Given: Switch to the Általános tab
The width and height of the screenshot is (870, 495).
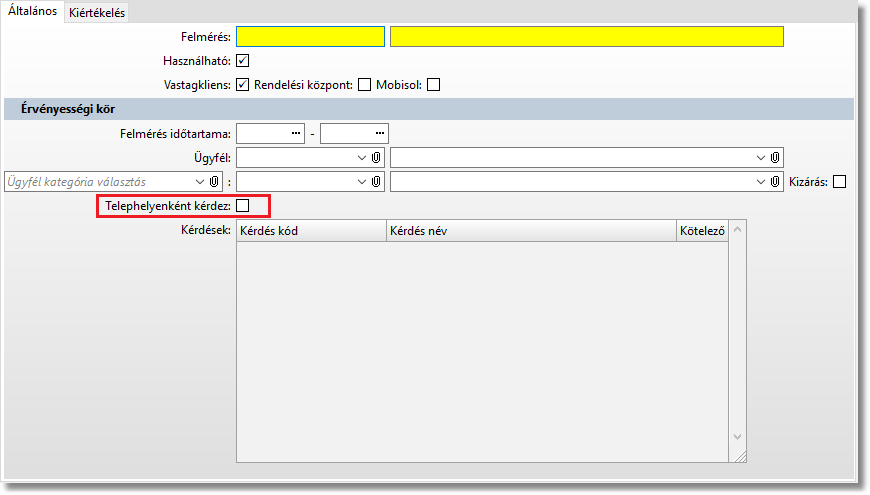Looking at the screenshot, I should pos(32,11).
